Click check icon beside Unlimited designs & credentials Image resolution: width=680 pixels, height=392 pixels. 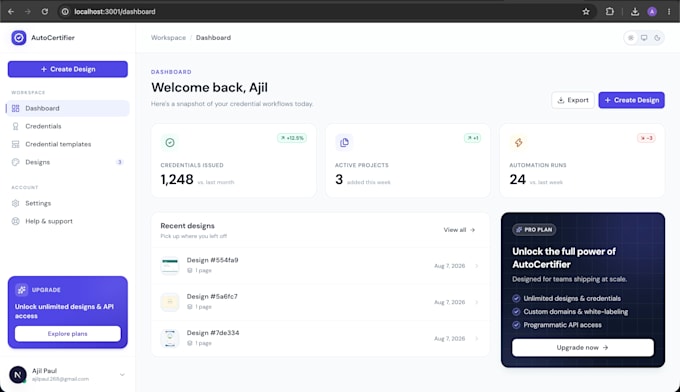516,298
